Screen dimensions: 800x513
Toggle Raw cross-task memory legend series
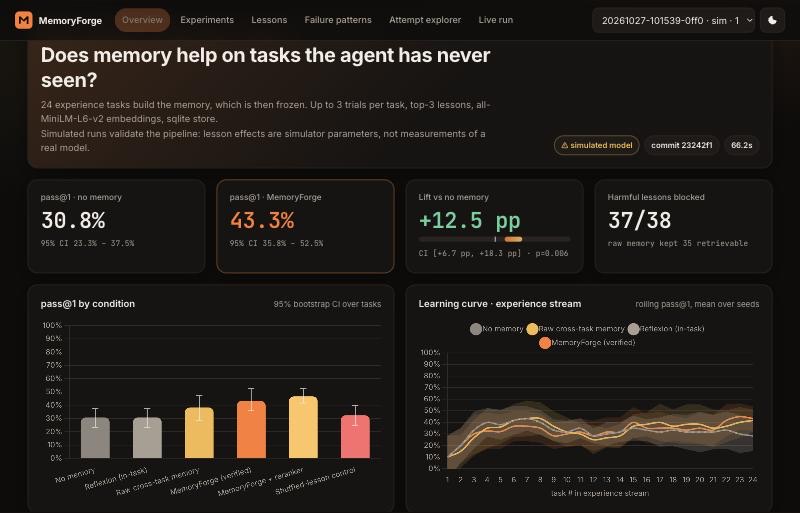tap(576, 329)
